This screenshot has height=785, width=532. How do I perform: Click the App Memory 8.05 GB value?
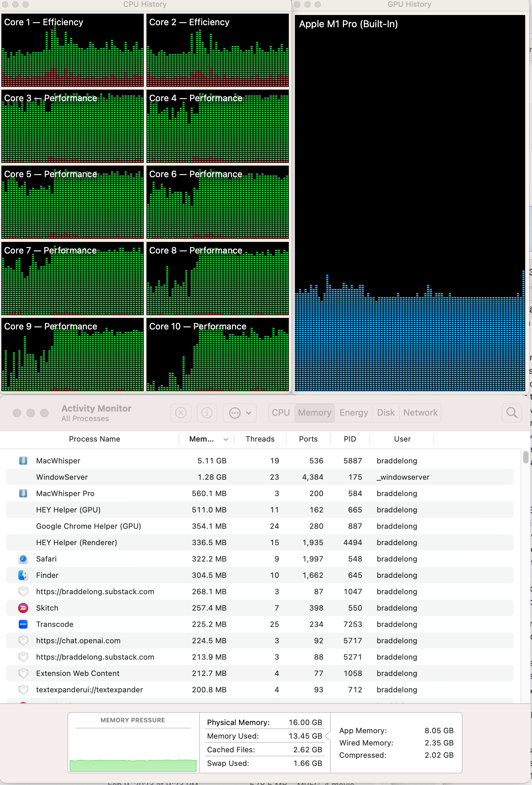(439, 730)
